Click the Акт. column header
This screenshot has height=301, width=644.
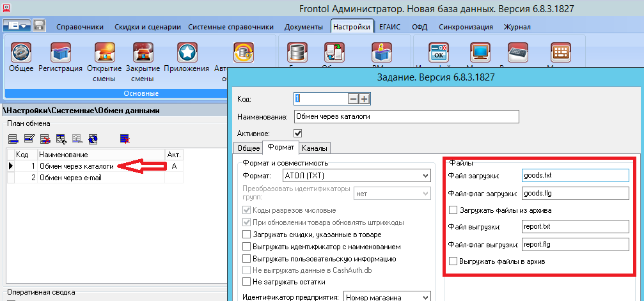pyautogui.click(x=174, y=155)
